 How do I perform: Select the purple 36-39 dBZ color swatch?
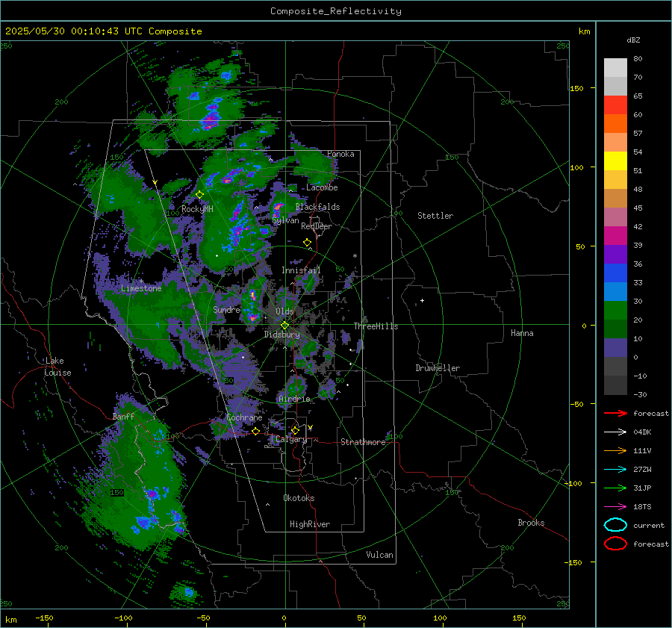point(615,255)
